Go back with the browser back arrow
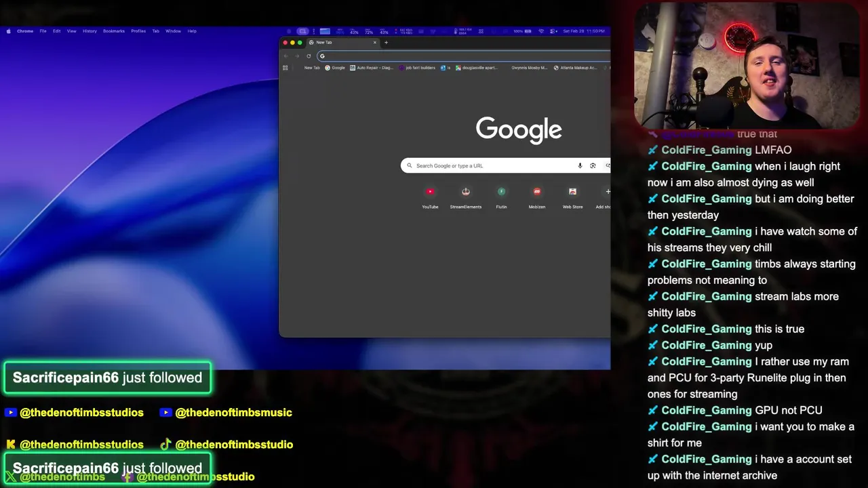 pos(285,56)
